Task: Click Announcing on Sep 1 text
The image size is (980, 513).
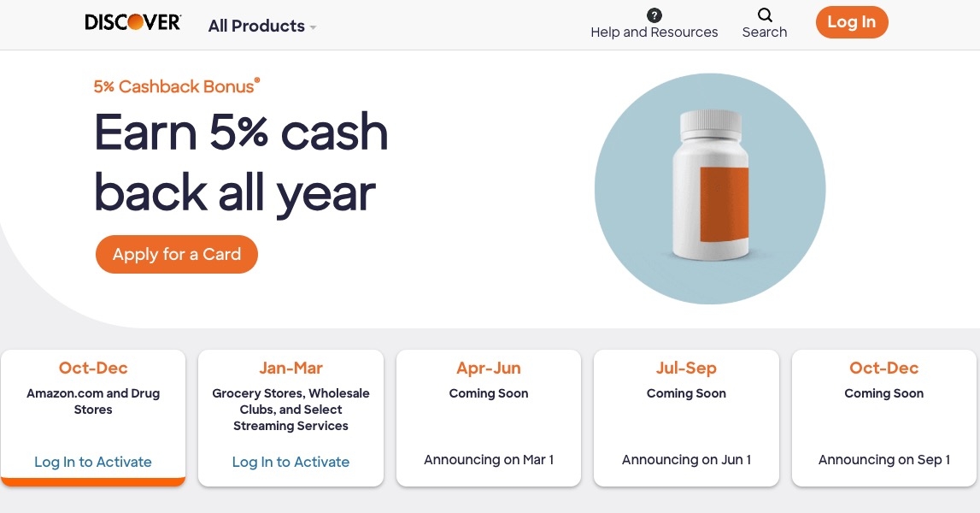Action: click(883, 459)
